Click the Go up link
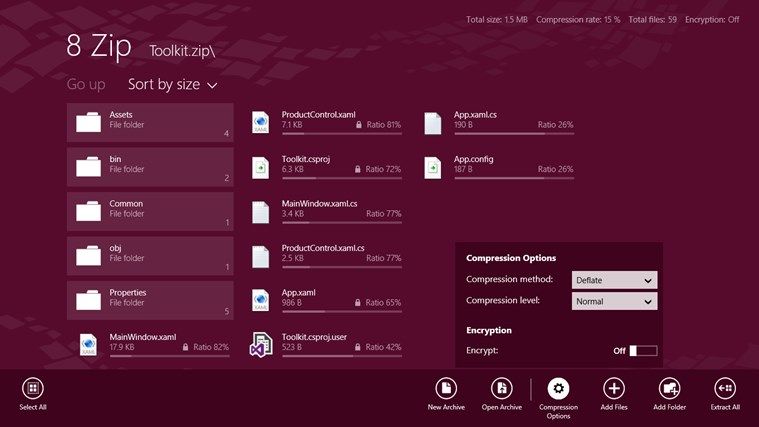Screen dimensions: 759x427 point(86,84)
